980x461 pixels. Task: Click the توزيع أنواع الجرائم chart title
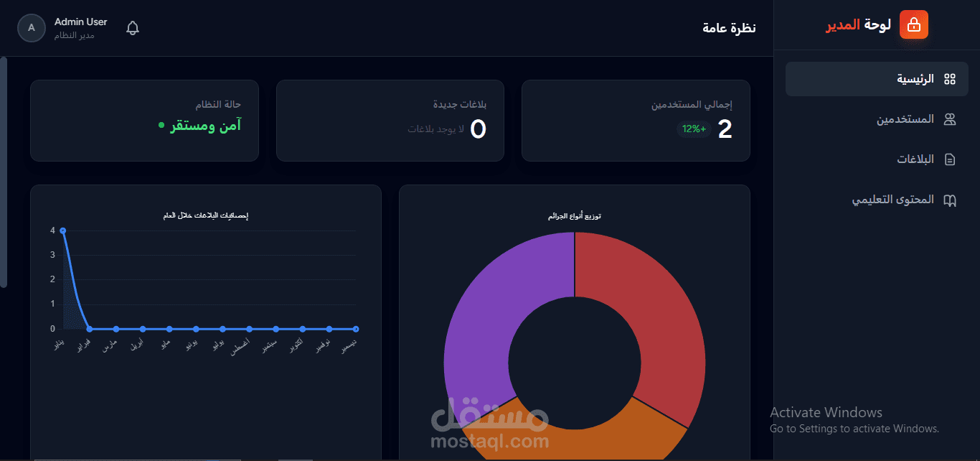click(575, 216)
